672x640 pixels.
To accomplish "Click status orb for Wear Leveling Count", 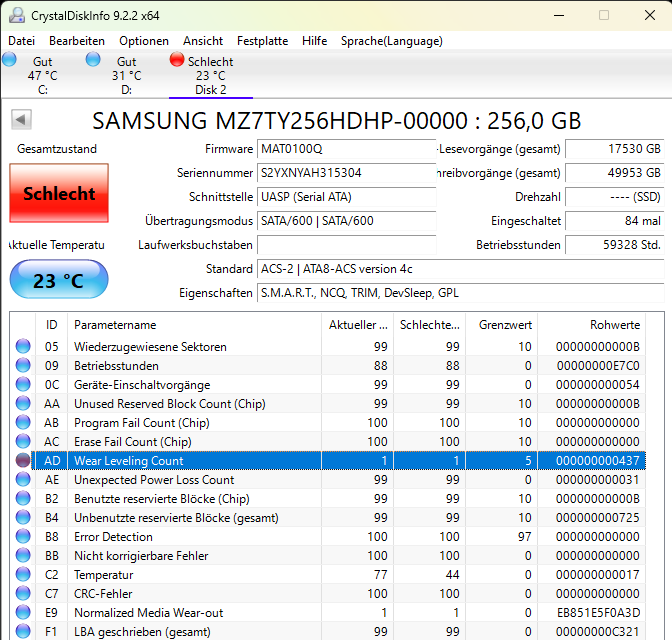I will [23, 461].
